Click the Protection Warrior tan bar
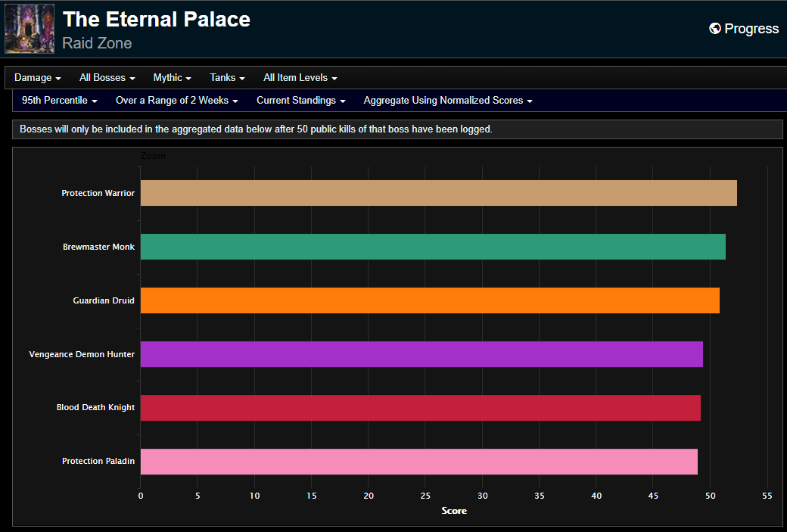Viewport: 787px width, 532px height. tap(439, 193)
